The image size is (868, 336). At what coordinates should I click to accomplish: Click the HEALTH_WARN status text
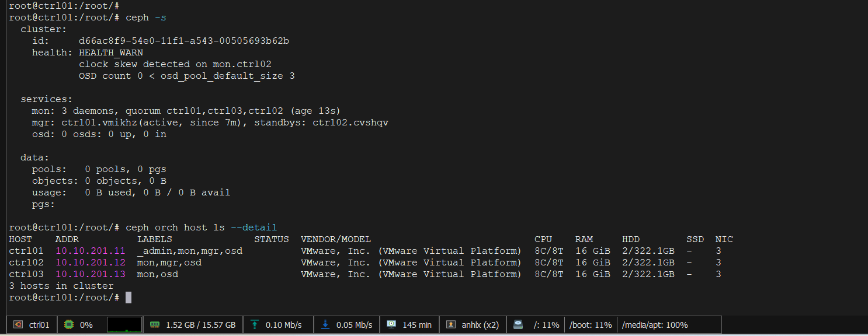111,52
